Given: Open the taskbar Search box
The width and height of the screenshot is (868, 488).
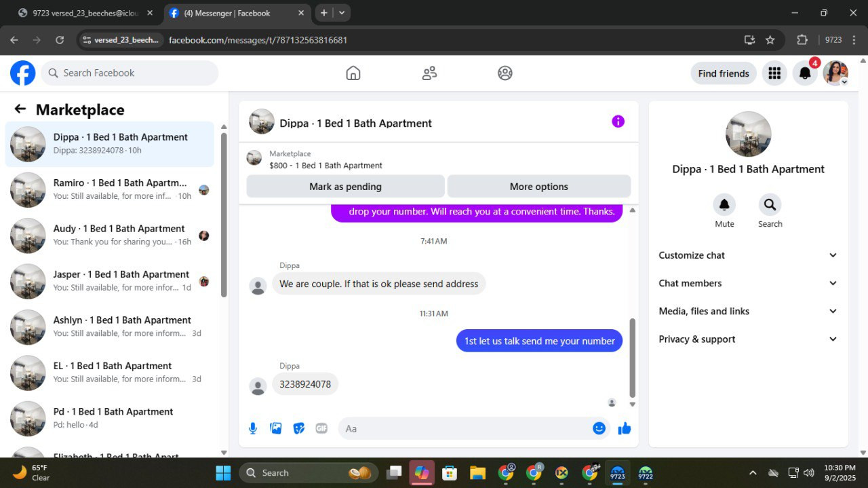Looking at the screenshot, I should [309, 472].
